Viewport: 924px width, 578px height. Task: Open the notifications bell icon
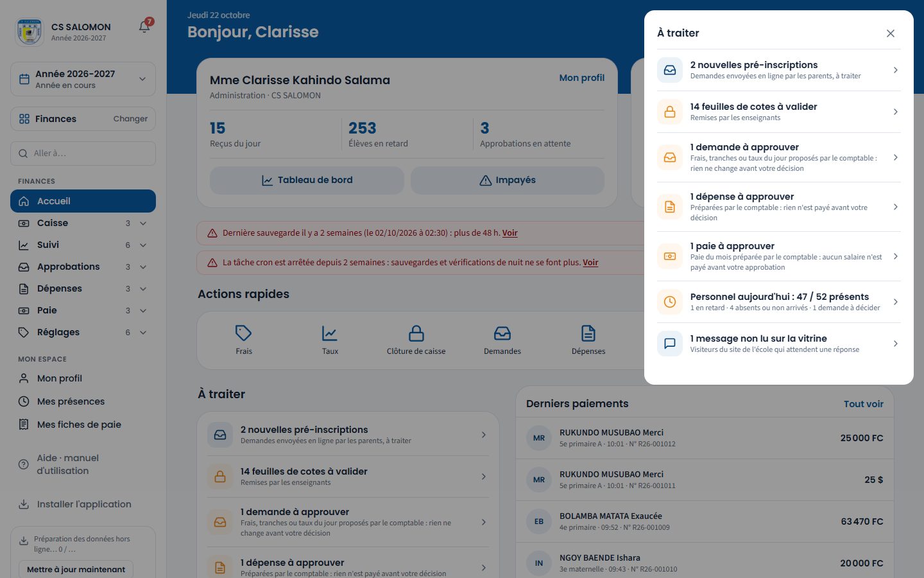(x=144, y=27)
